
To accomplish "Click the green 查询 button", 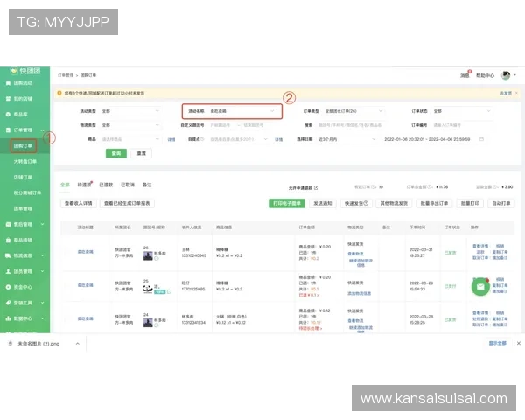I will point(115,153).
